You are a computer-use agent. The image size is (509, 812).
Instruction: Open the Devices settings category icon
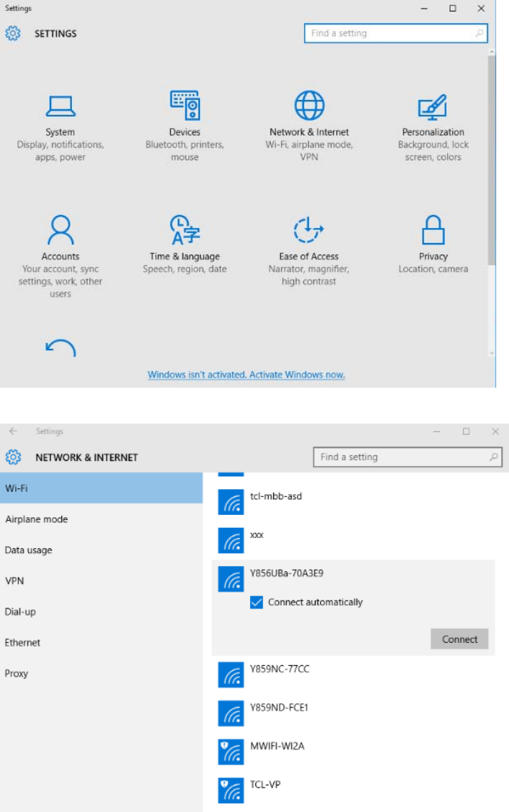[x=185, y=105]
